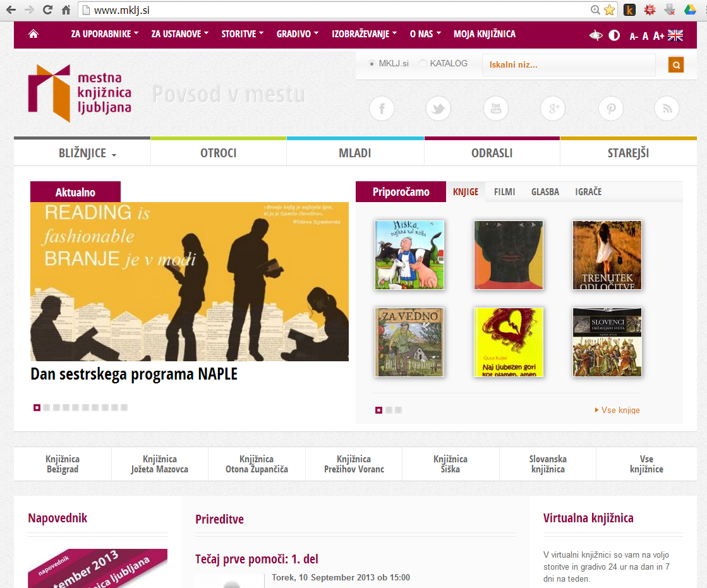This screenshot has width=707, height=588.
Task: Select second recommendations pager dot
Action: tap(389, 410)
